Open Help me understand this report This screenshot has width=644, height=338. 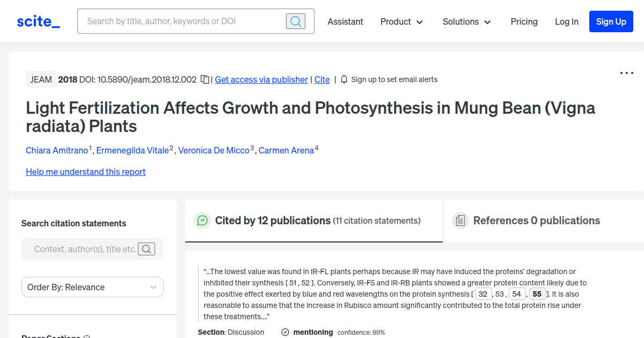(x=85, y=172)
